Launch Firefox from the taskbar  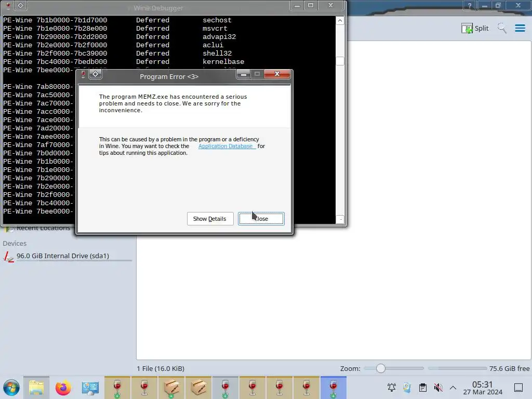[x=63, y=388]
